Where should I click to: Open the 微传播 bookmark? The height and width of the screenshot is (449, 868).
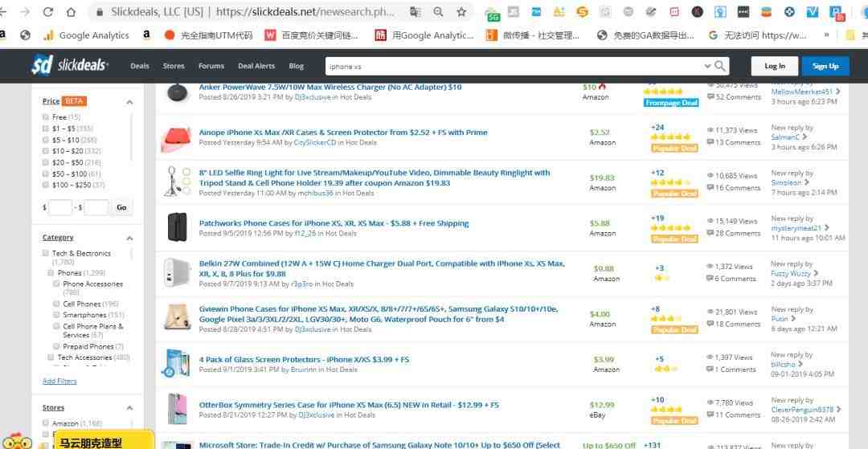533,35
